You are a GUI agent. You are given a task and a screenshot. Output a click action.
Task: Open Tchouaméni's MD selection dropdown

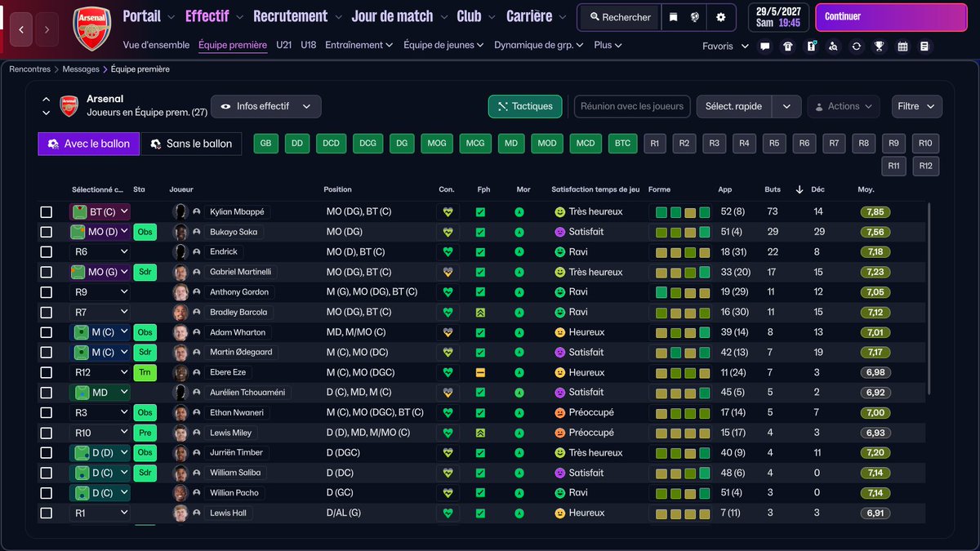click(x=100, y=393)
